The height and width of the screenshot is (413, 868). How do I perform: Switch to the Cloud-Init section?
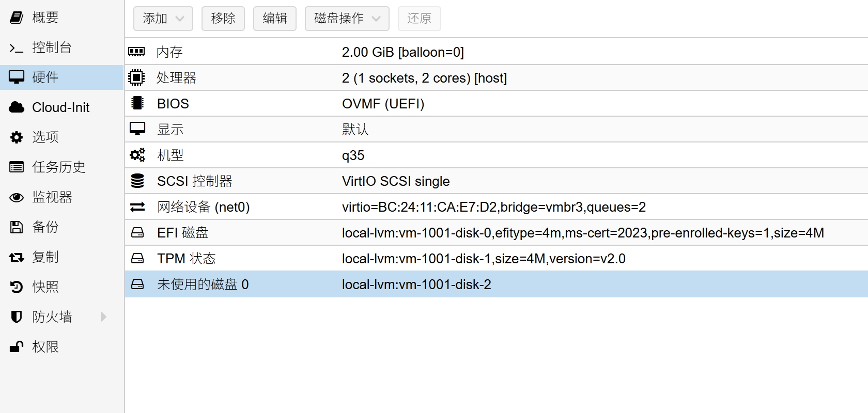(x=60, y=107)
